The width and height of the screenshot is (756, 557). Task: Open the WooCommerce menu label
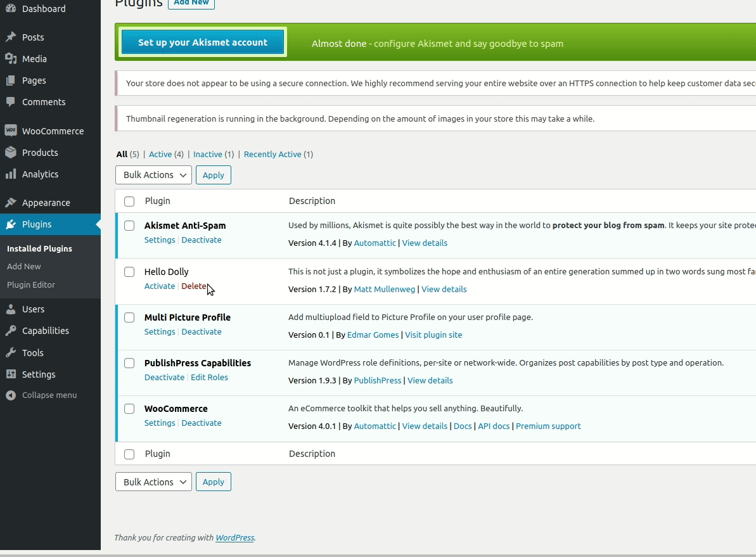(x=53, y=131)
